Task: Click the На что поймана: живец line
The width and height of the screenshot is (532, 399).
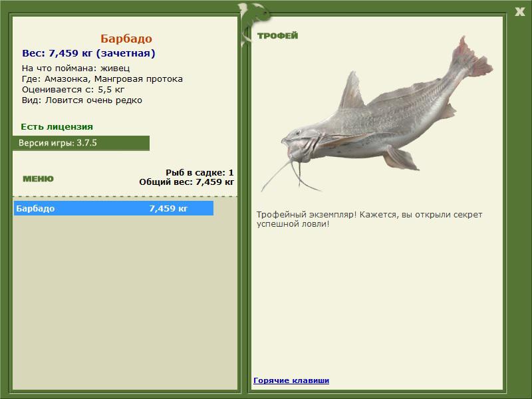Action: (x=76, y=68)
